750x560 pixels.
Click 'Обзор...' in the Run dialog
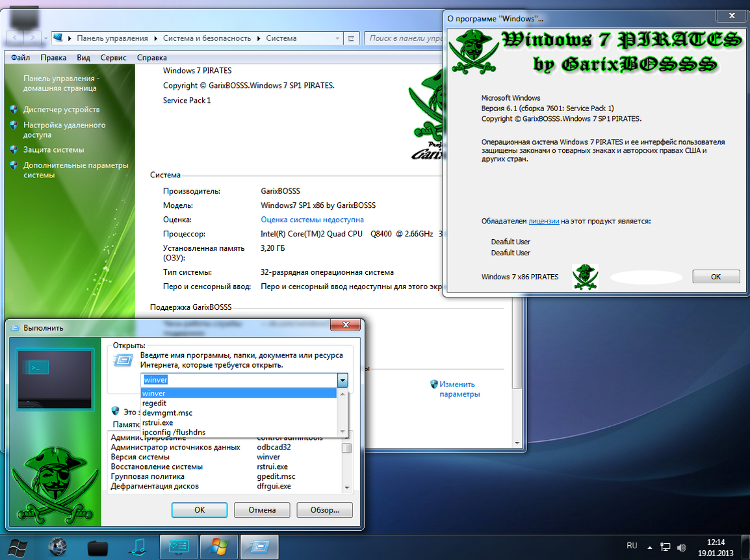click(x=325, y=510)
